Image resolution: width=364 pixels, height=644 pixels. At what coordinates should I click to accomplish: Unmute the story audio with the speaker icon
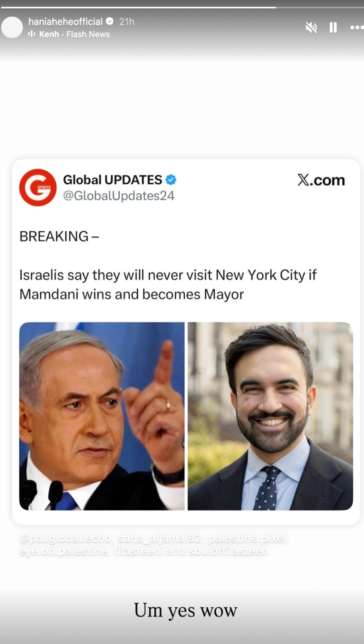point(311,27)
